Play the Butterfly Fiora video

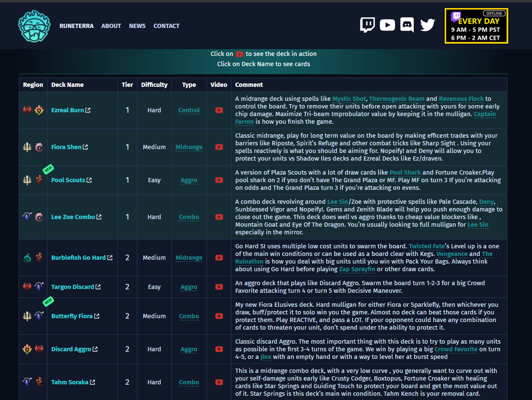(x=219, y=316)
